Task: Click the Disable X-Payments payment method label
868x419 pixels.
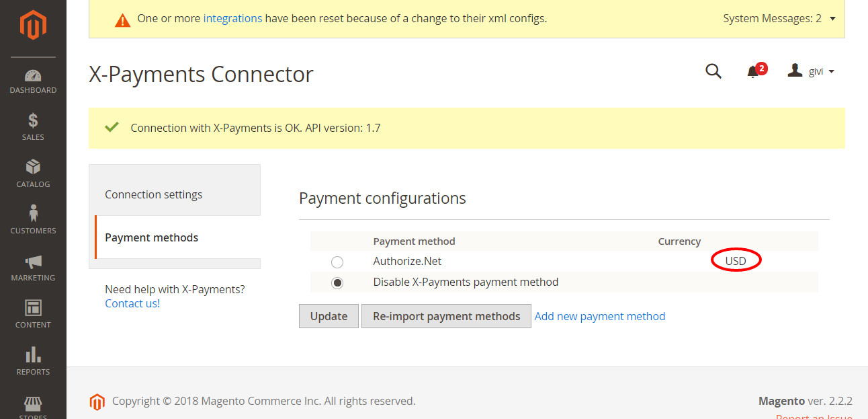Action: (466, 282)
